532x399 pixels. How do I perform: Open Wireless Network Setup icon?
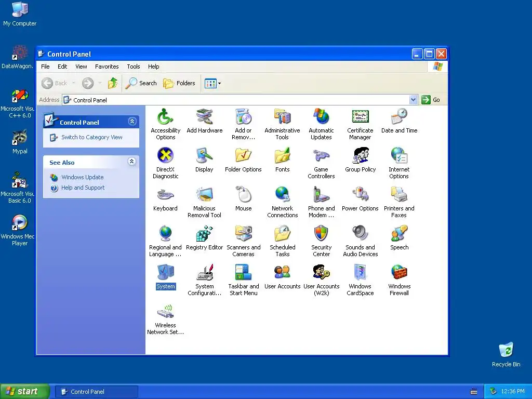[x=165, y=319]
